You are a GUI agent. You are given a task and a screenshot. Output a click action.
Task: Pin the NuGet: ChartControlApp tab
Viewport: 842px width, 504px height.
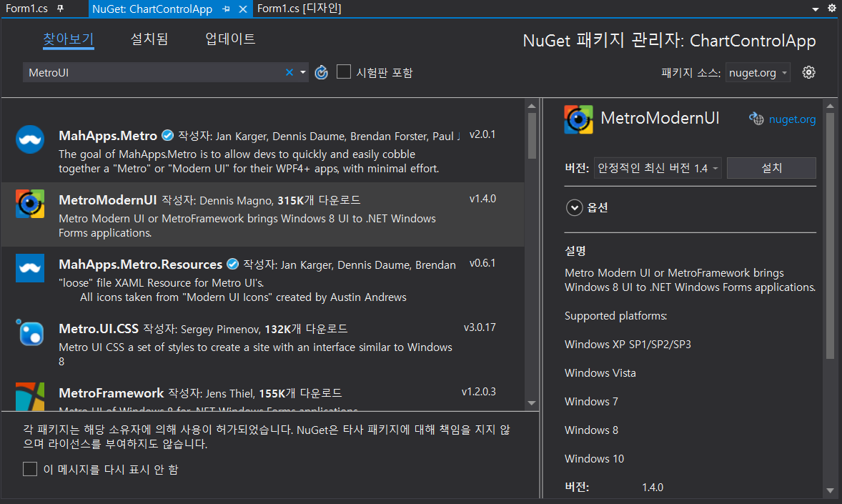(x=226, y=9)
